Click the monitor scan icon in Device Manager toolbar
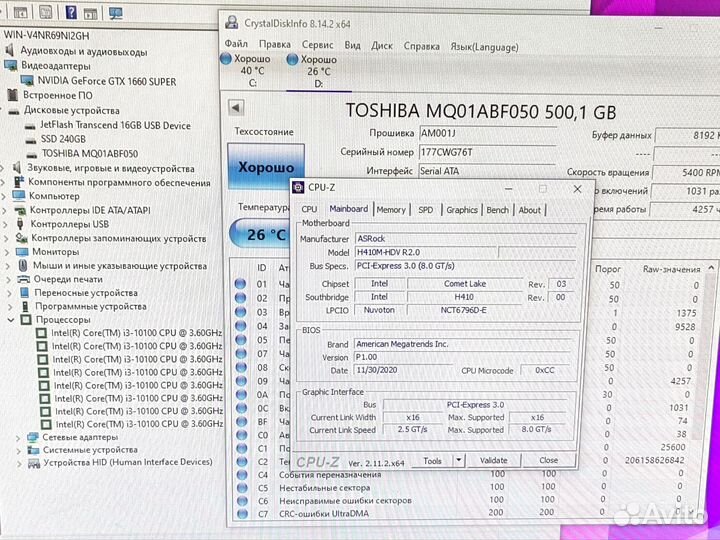 coord(116,13)
